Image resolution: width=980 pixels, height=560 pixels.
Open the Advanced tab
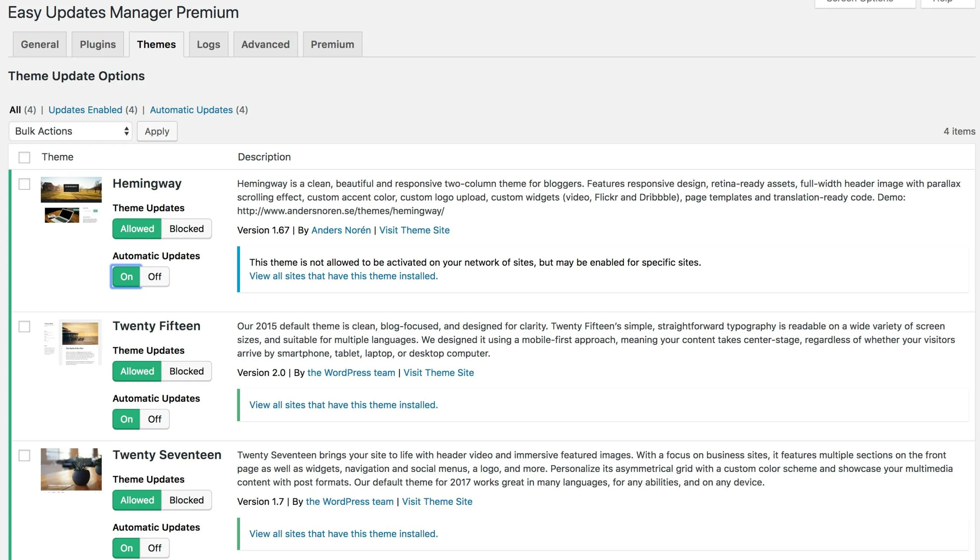pyautogui.click(x=265, y=44)
